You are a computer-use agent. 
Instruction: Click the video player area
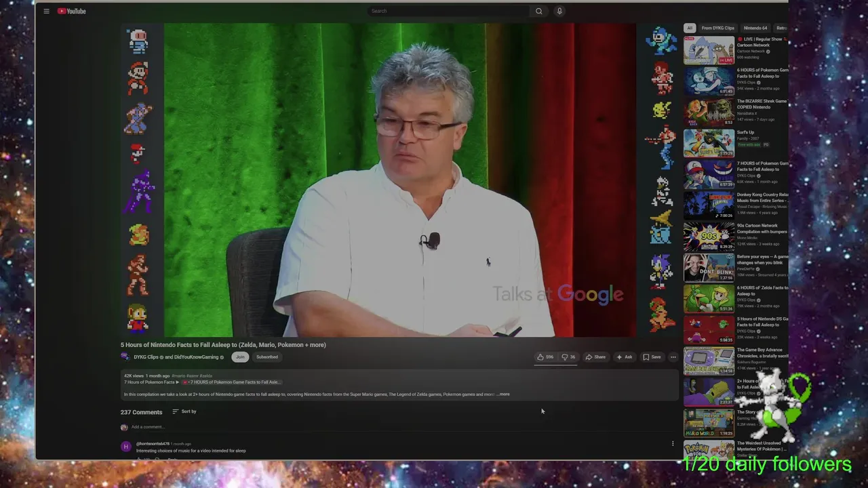click(x=400, y=180)
